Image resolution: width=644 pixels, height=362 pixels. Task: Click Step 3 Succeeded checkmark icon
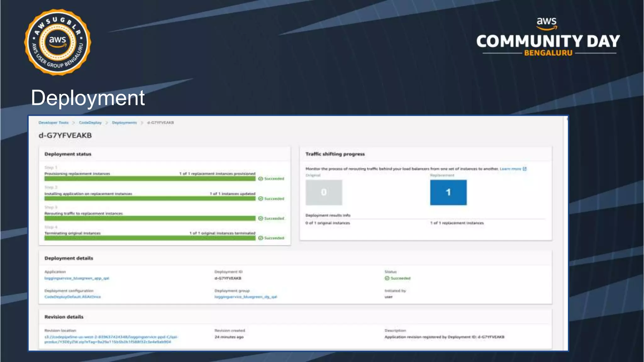[260, 218]
